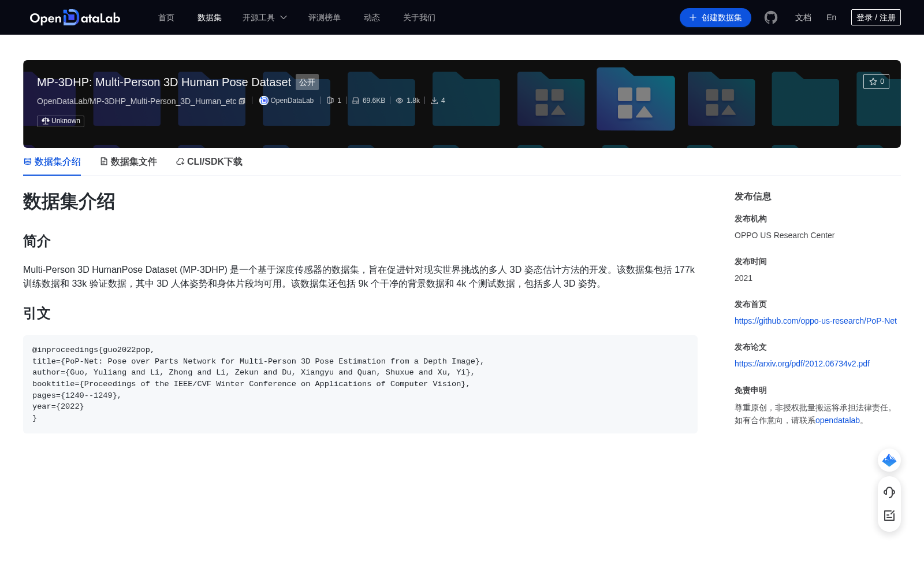Image resolution: width=924 pixels, height=578 pixels.
Task: Click 登录 / 注册 button
Action: click(x=876, y=17)
